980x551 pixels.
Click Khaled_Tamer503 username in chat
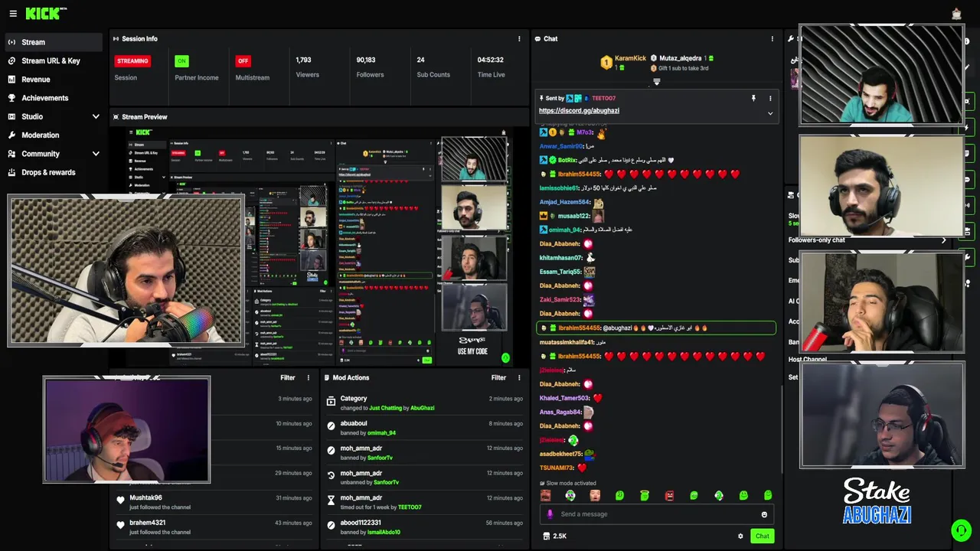tap(564, 398)
